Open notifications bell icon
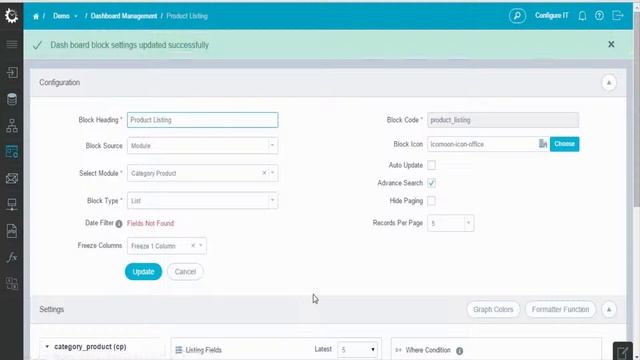640x360 pixels. point(582,16)
